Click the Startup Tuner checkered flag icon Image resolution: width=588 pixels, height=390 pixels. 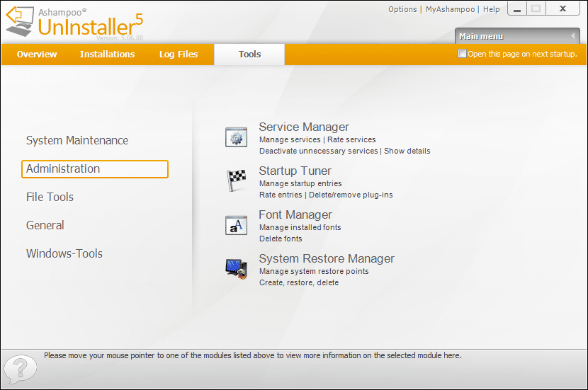[x=236, y=180]
